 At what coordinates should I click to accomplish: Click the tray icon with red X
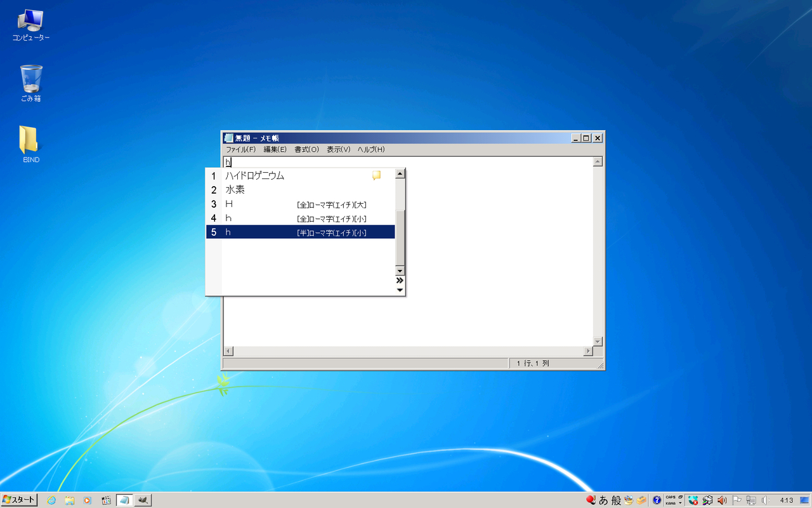693,500
